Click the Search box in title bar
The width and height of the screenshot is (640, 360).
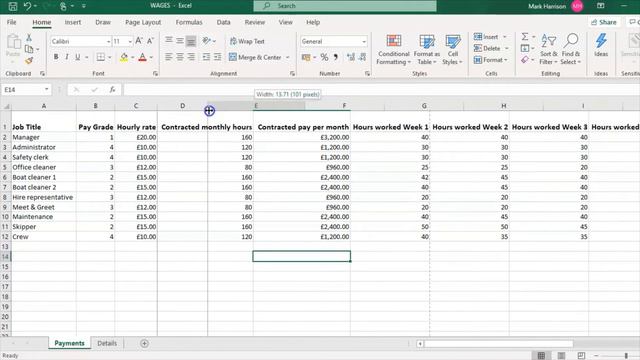(x=345, y=6)
